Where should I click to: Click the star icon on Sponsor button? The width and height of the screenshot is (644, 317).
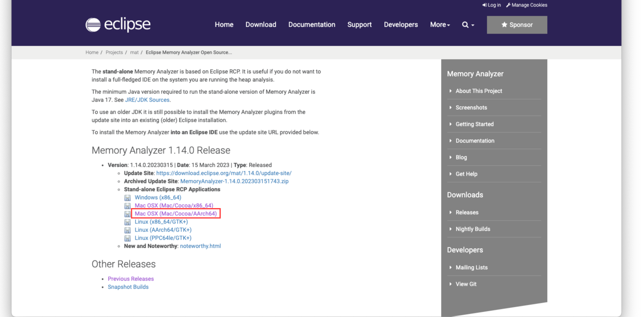(x=504, y=25)
